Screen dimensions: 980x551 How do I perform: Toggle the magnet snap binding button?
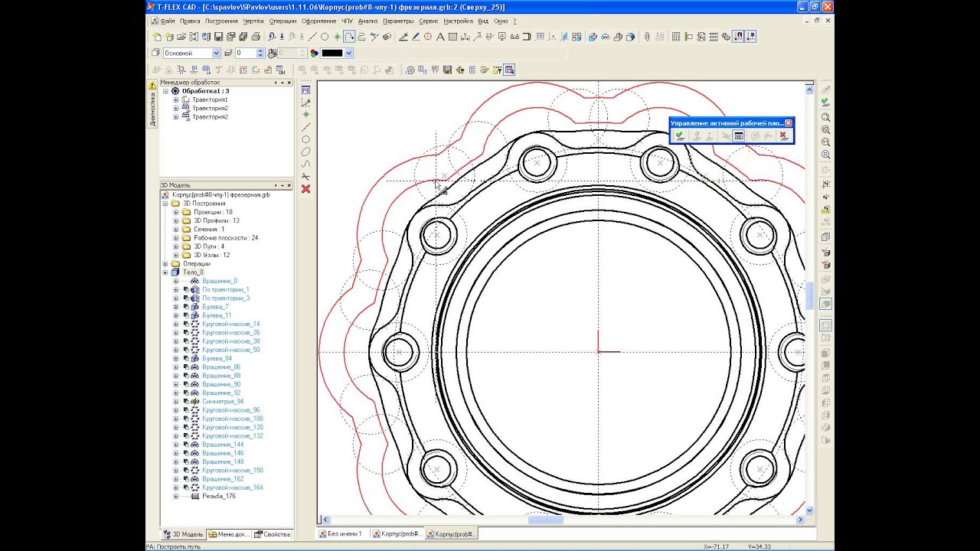tap(738, 37)
